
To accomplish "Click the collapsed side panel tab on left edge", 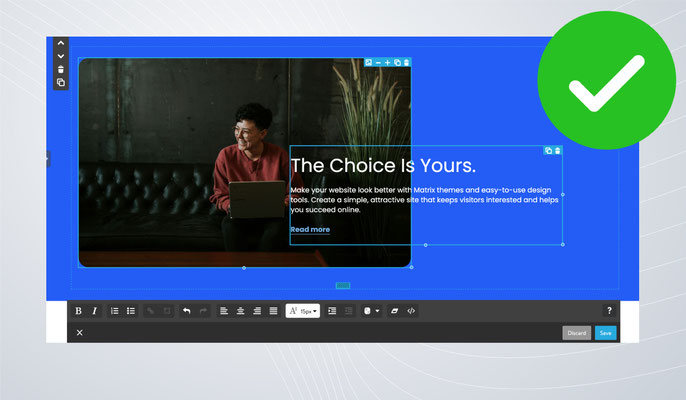I will [48, 158].
